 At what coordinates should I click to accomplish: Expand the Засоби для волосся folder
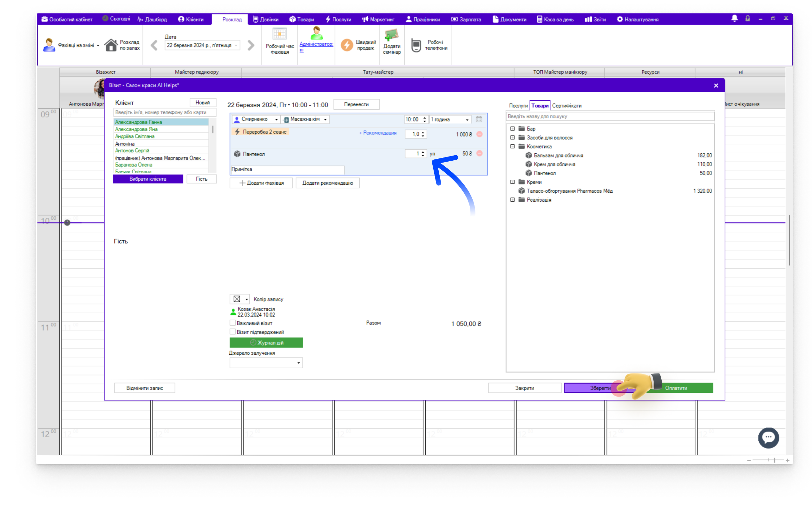point(512,137)
